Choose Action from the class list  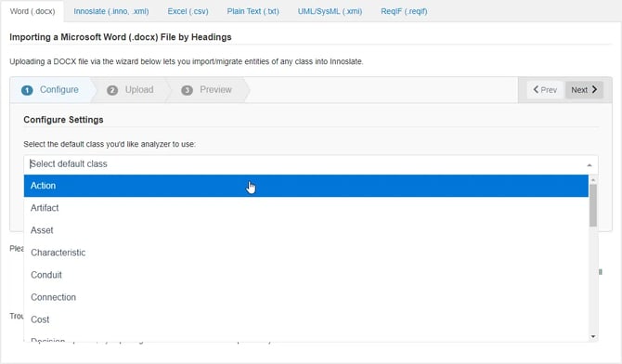point(305,186)
